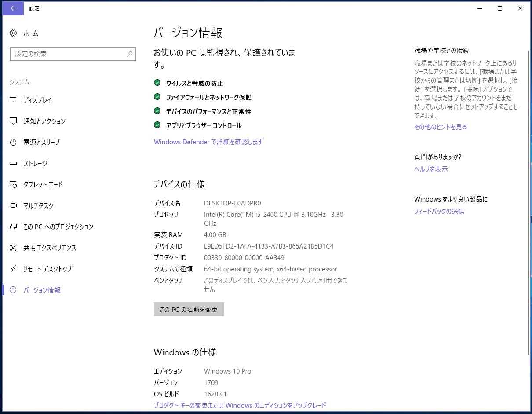
Task: Click green check beside ファイアウォールとネットワーク保護
Action: click(157, 97)
